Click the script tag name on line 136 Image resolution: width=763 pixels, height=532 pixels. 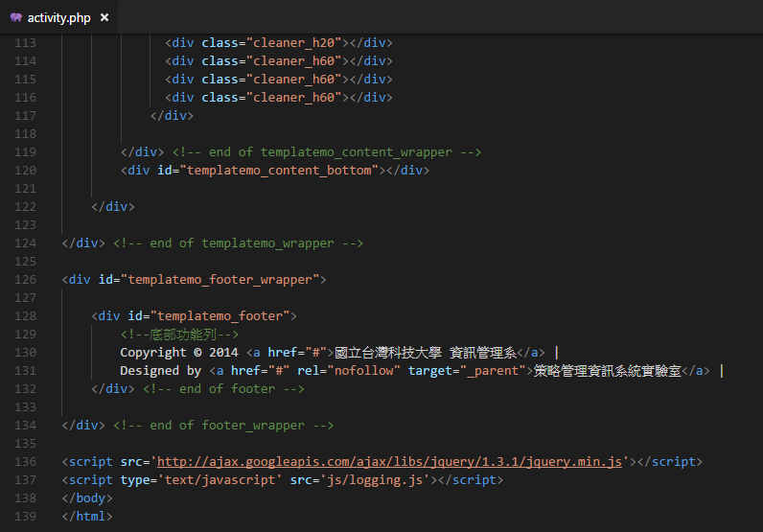coord(90,461)
